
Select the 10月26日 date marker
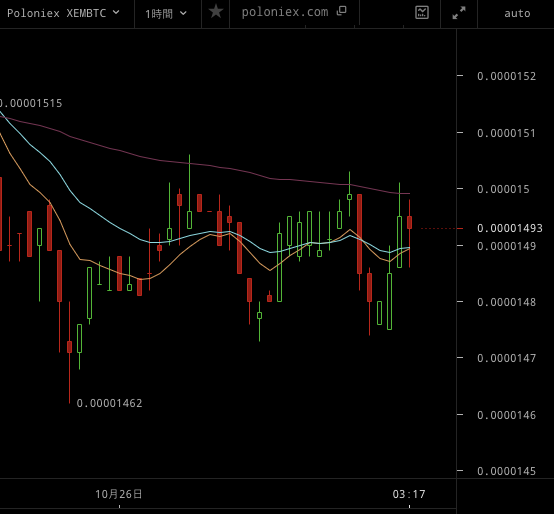[x=119, y=494]
